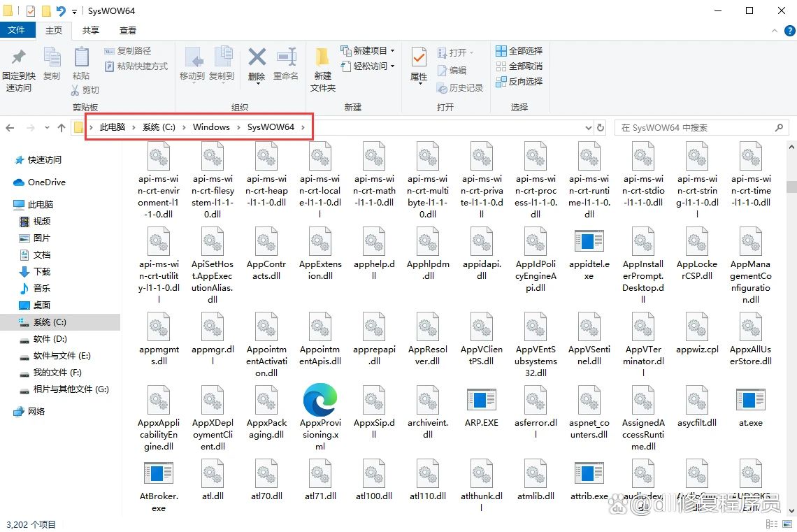This screenshot has width=797, height=532.
Task: Select the AppxProvisioning.xml Edge icon
Action: [320, 399]
